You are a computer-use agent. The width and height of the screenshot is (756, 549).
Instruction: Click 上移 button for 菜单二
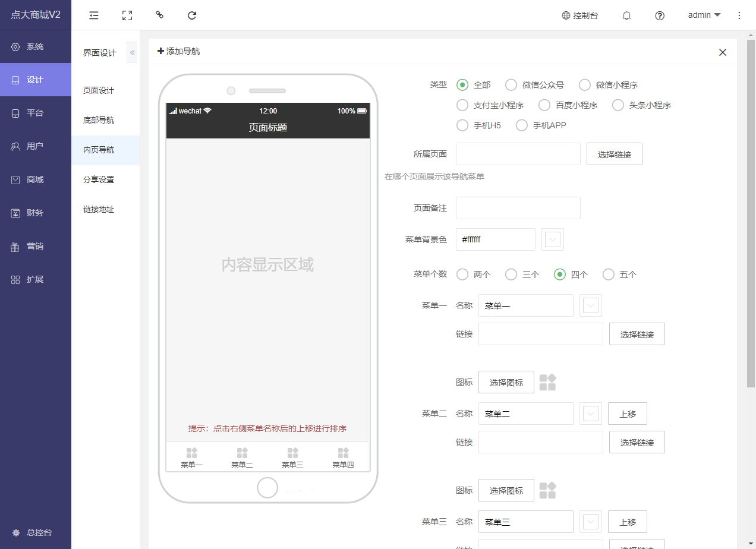click(627, 414)
